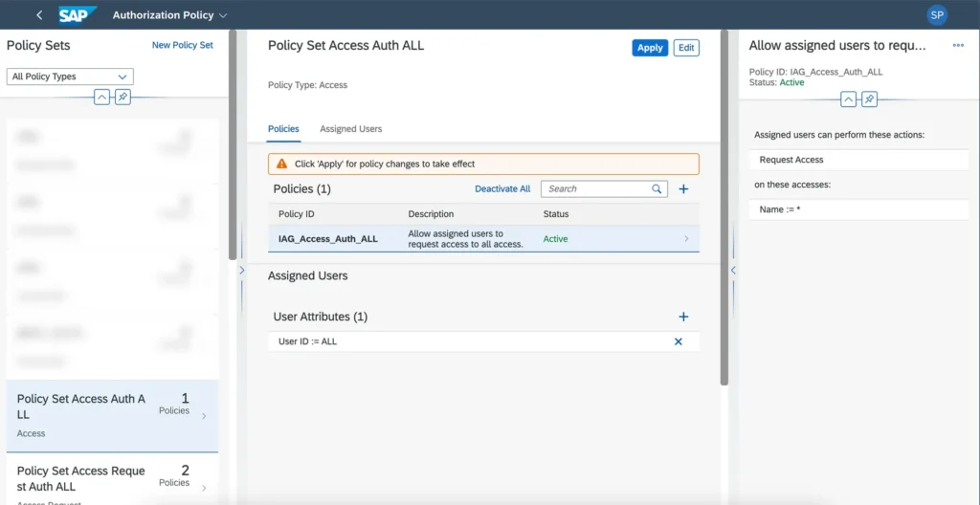Click the SAP logo
The image size is (980, 505).
tap(76, 15)
